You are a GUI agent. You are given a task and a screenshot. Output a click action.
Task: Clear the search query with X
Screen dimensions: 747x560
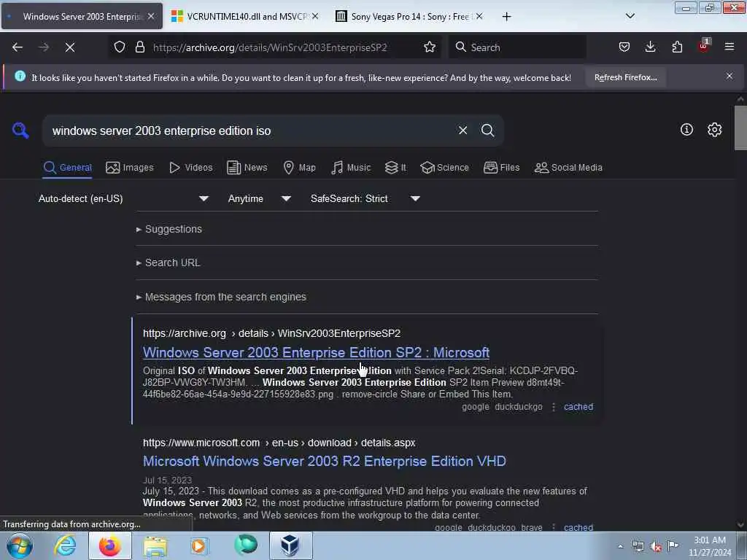[462, 131]
